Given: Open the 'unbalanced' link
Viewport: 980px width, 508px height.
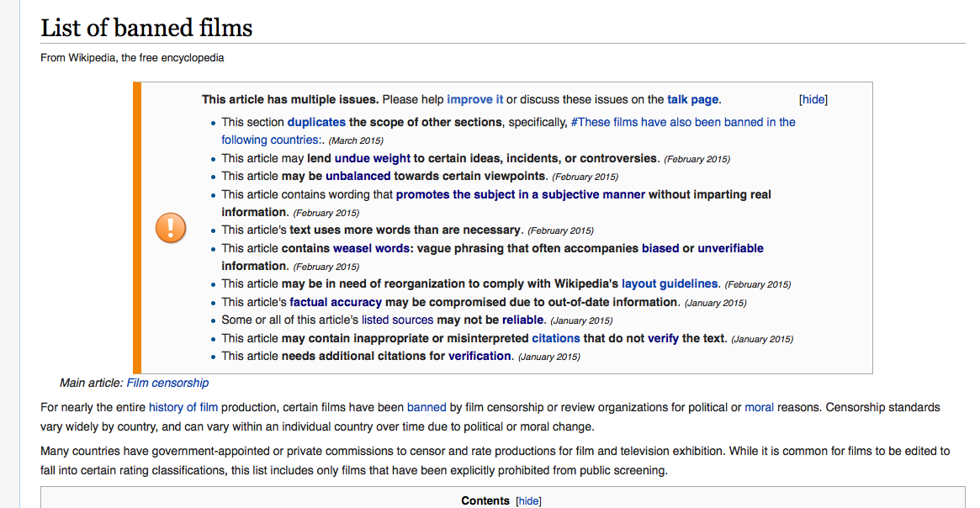Looking at the screenshot, I should [x=358, y=177].
